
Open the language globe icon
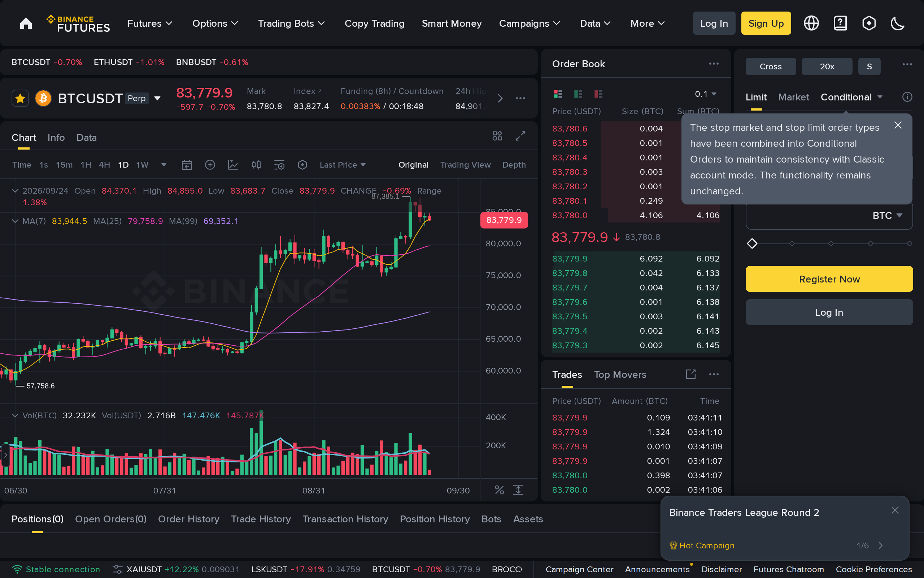(811, 23)
